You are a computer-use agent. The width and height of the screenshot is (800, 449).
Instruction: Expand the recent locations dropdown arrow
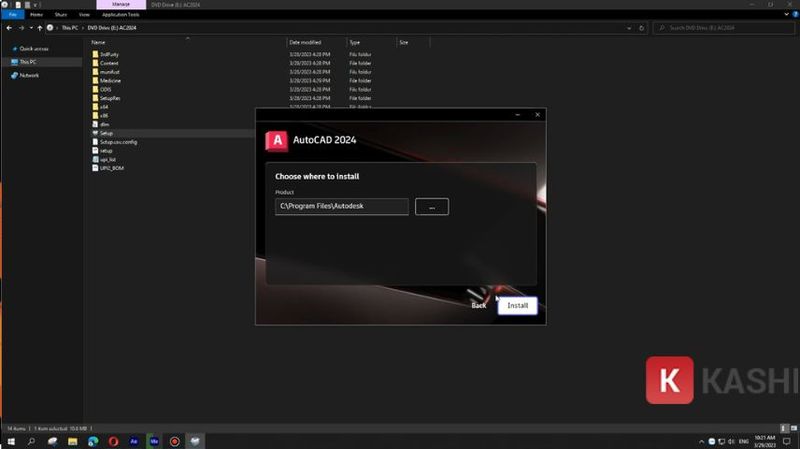tap(30, 28)
